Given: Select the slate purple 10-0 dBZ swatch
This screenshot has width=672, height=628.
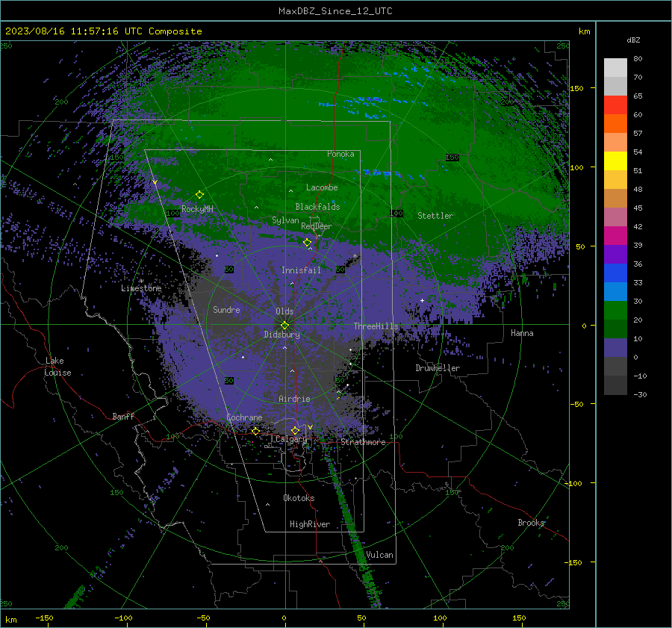Looking at the screenshot, I should (x=615, y=348).
